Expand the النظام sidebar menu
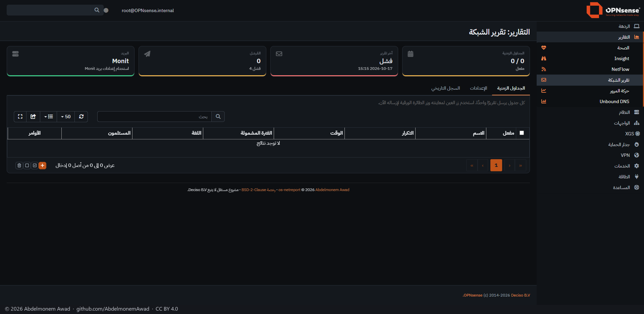Image resolution: width=644 pixels, height=314 pixels. (590, 112)
